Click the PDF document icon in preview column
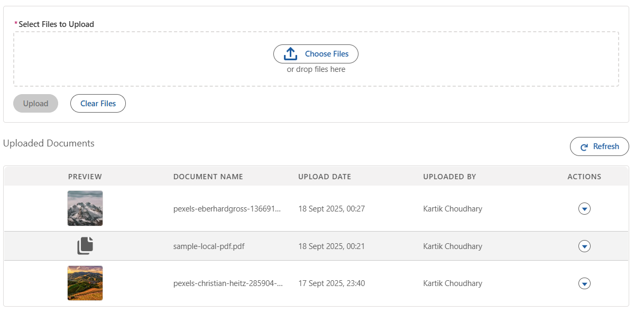Viewport: 644px width, 313px height. pyautogui.click(x=85, y=246)
